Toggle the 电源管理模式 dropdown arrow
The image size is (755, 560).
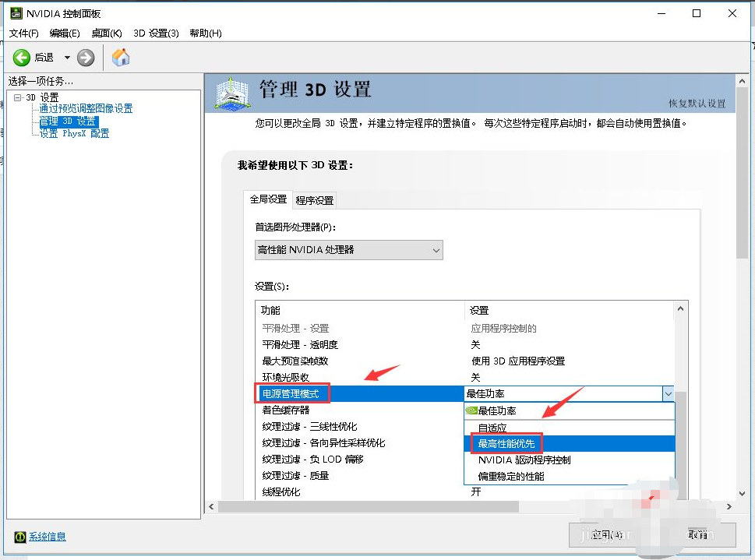668,394
